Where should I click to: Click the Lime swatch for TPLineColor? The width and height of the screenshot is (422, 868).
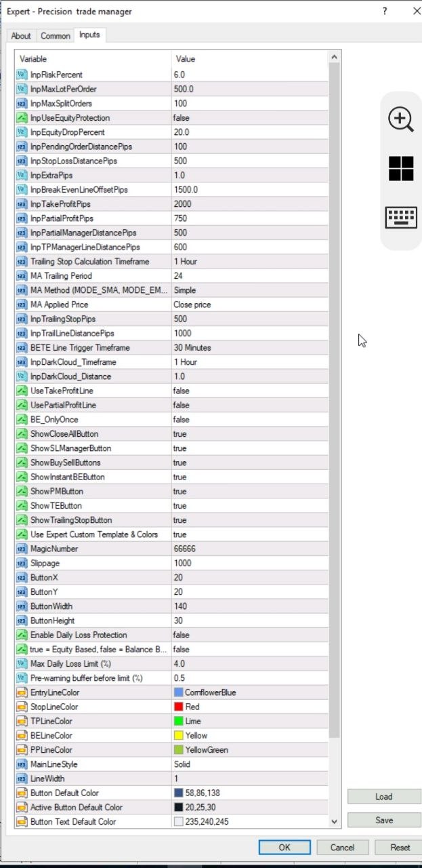tap(178, 721)
